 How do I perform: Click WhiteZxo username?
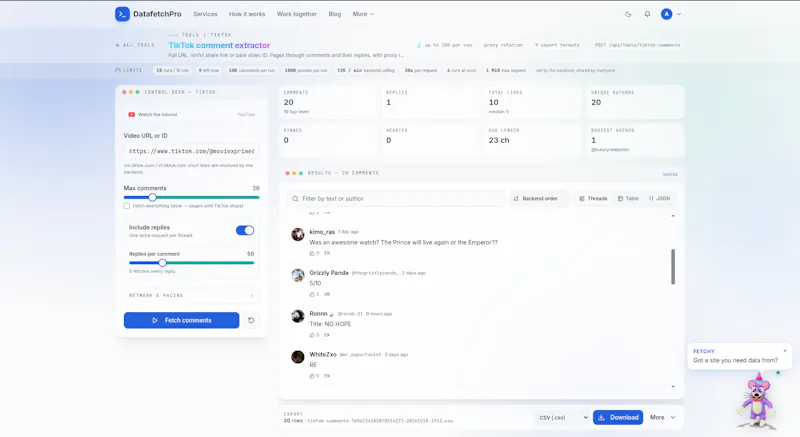323,354
